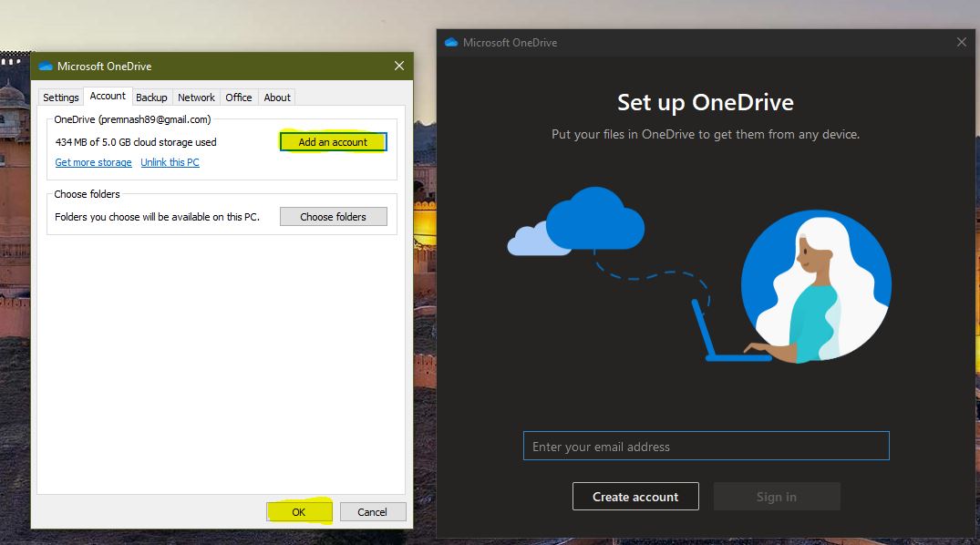Stay on the Account tab
Viewport: 980px width, 545px height.
point(108,95)
